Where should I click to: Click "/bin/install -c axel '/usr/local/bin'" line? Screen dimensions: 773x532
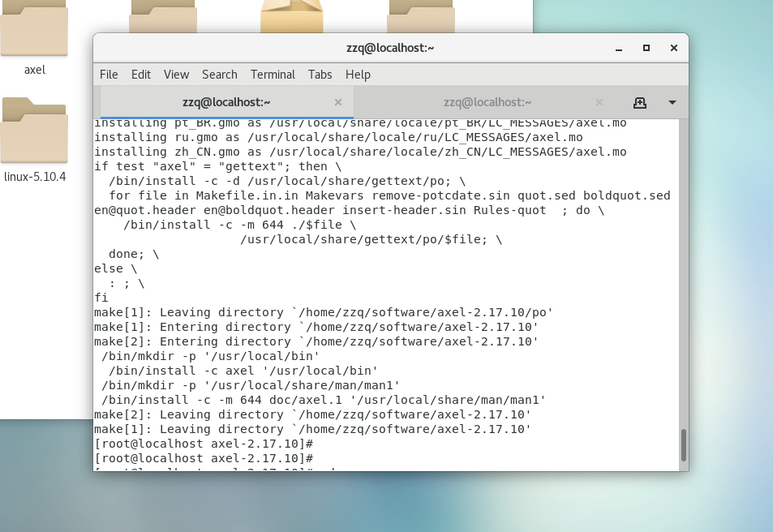pyautogui.click(x=243, y=371)
